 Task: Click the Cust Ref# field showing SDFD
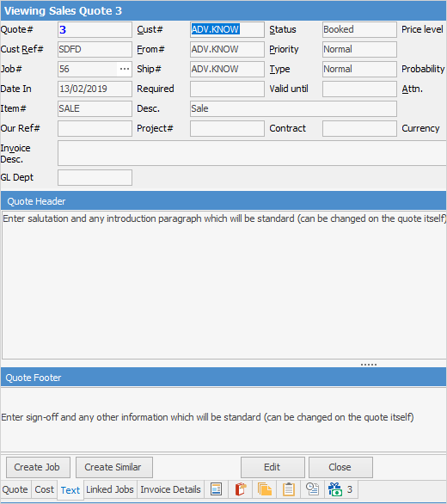[x=95, y=50]
